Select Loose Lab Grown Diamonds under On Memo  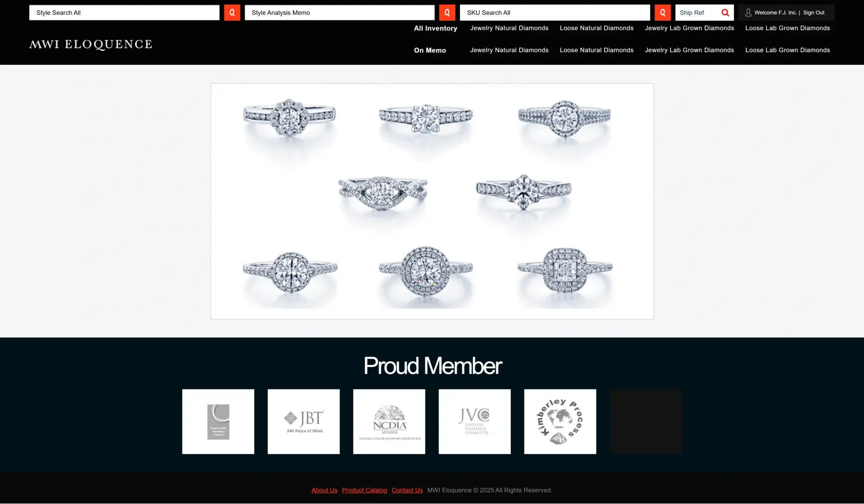pos(787,50)
